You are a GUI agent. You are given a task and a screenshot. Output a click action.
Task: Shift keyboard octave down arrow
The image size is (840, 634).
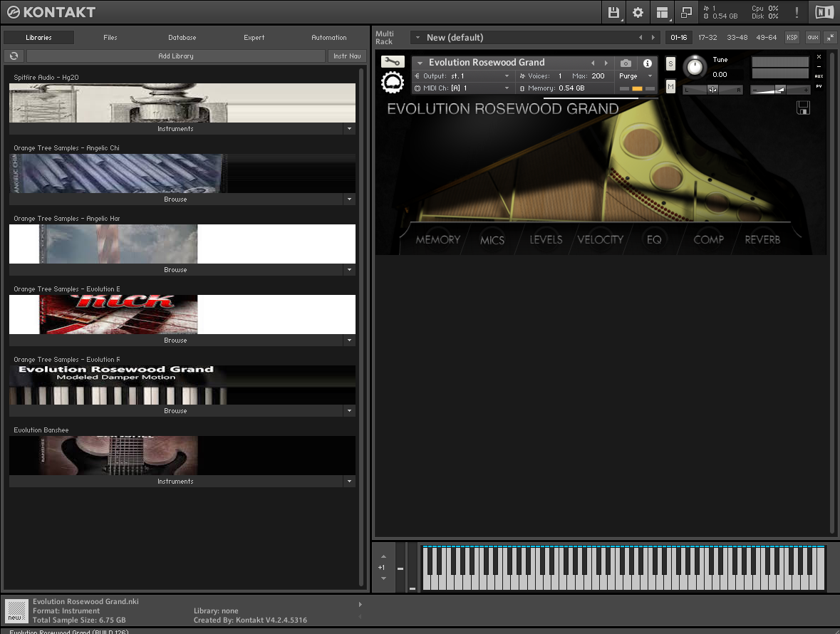coord(383,578)
